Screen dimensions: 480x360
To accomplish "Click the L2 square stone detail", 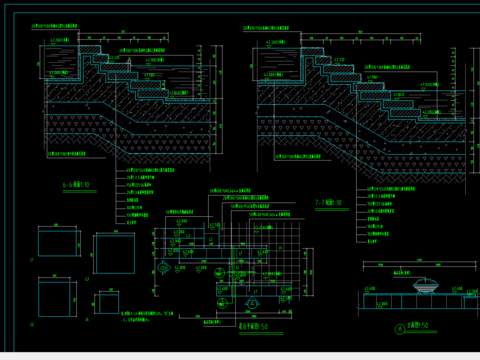I will coord(54,299).
